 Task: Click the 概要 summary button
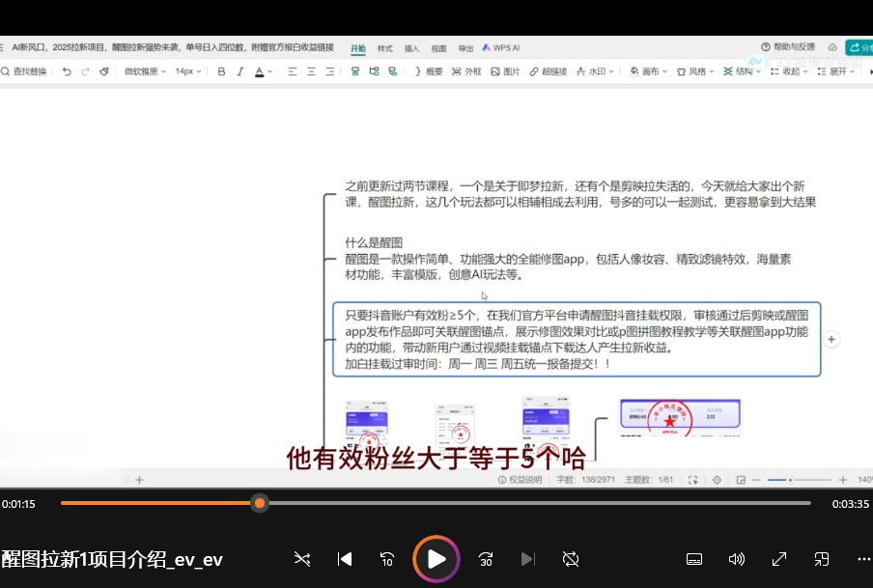coord(429,71)
